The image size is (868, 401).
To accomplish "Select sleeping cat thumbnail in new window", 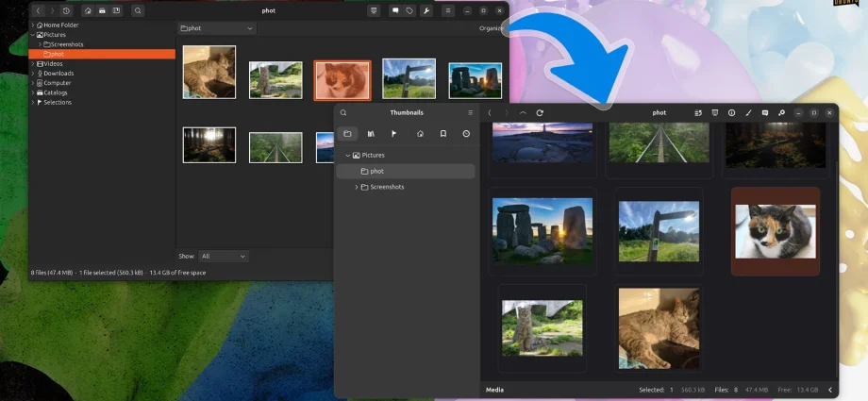I will (x=659, y=329).
